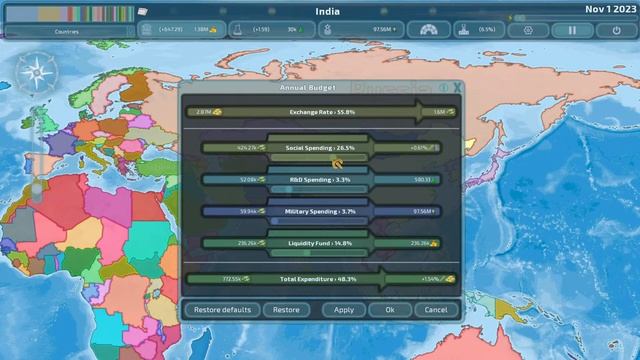640x360 pixels.
Task: Open the Countries dropdown
Action: 69,31
